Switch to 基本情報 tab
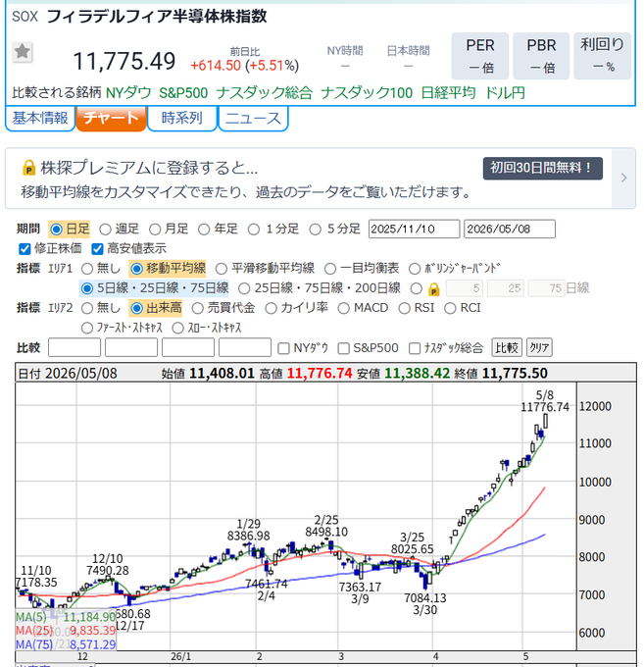Viewport: 644px width, 667px height. coord(40,118)
